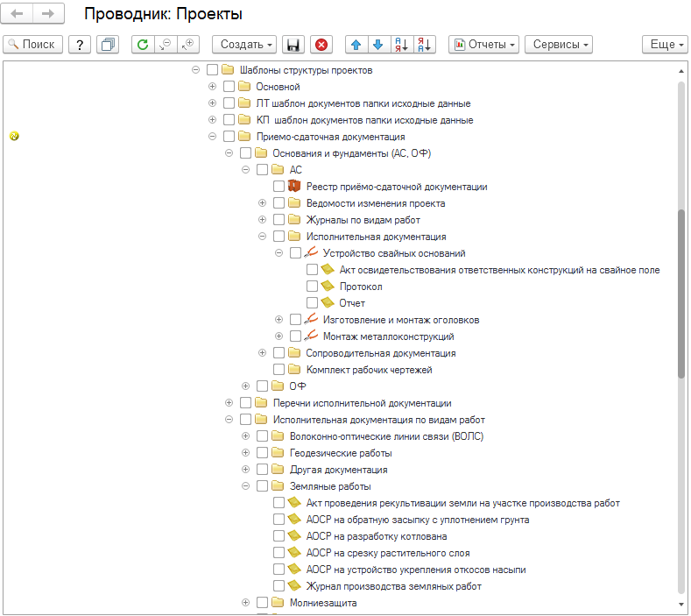Open the Сервисы dropdown menu

559,45
